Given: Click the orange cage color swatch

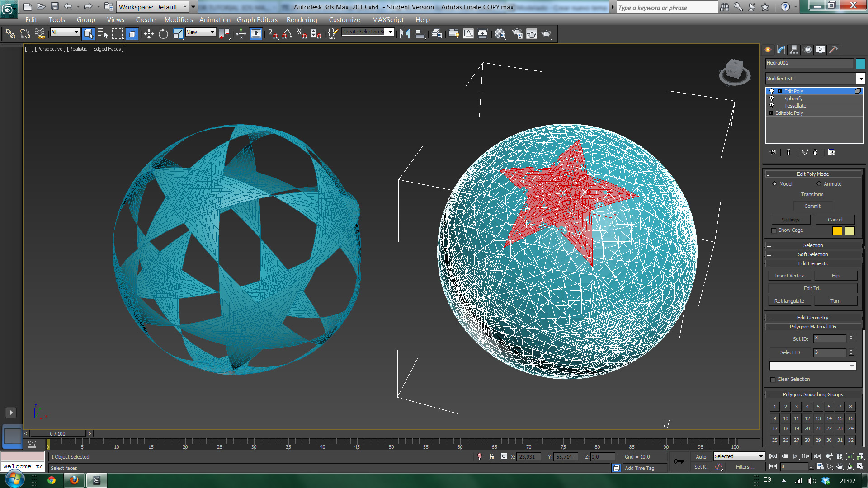Looking at the screenshot, I should click(837, 231).
